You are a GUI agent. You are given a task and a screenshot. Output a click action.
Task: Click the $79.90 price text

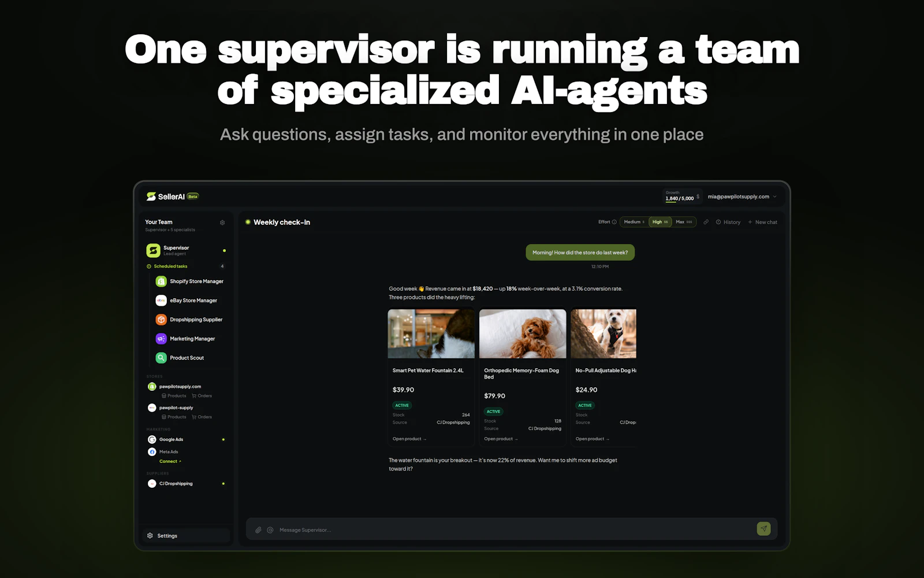point(494,396)
